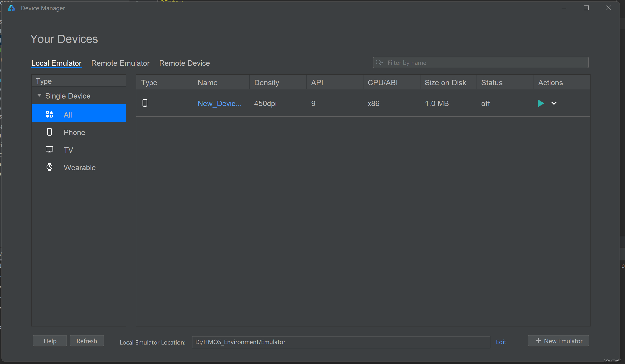Open the New_Devic... device name link

(x=219, y=103)
